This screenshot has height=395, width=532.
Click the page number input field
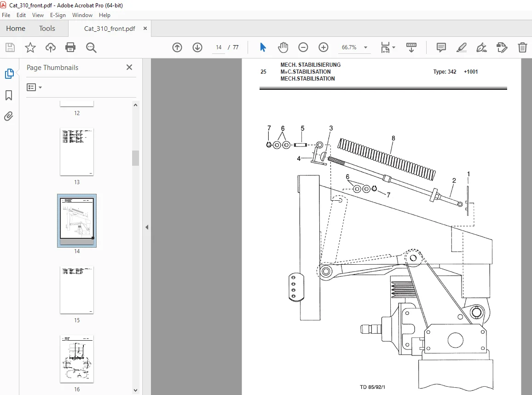(219, 47)
